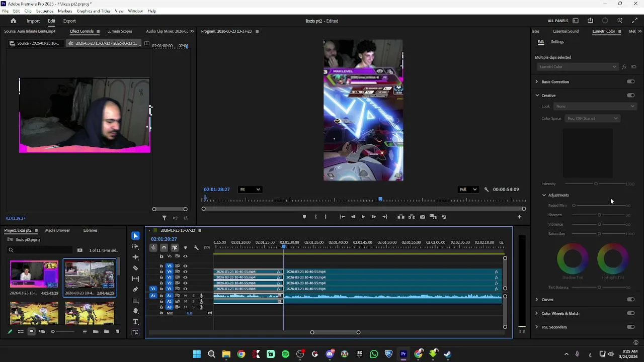
Task: Select the Slip tool
Action: pyautogui.click(x=135, y=279)
